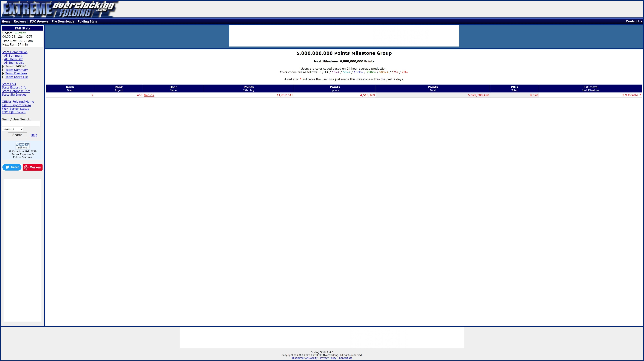This screenshot has height=361, width=644.
Task: Click the 4,518,169 points update value
Action: coord(367,95)
